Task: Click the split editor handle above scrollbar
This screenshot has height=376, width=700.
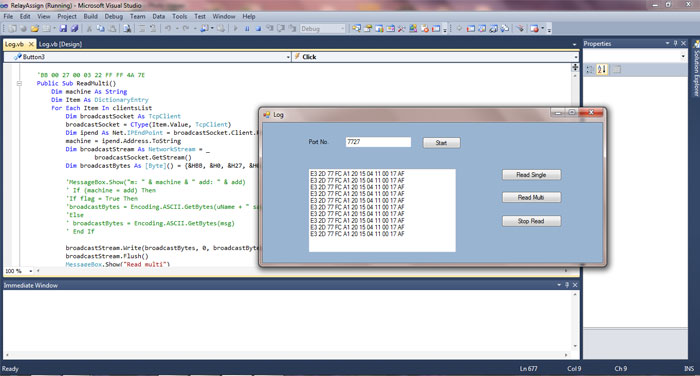Action: [x=575, y=67]
